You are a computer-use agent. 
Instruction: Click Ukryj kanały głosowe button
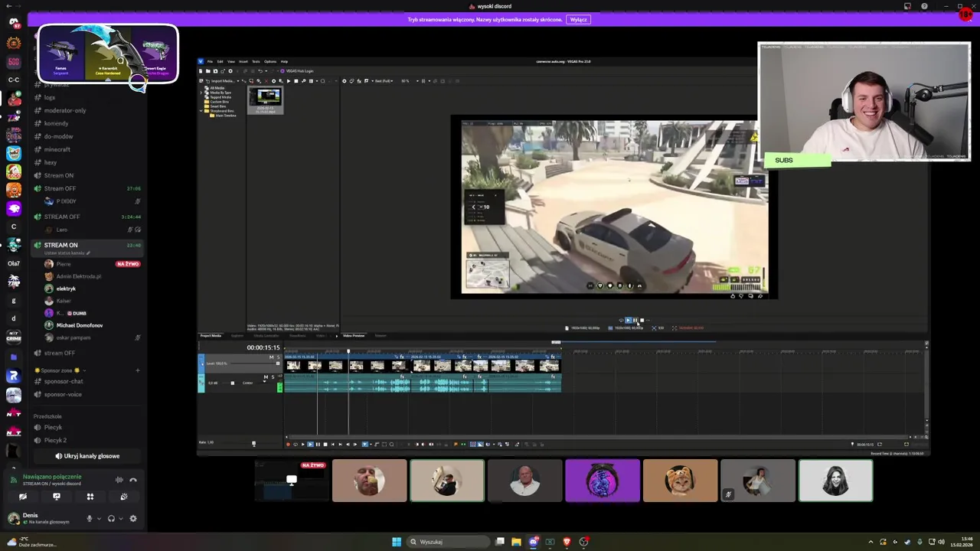point(87,456)
